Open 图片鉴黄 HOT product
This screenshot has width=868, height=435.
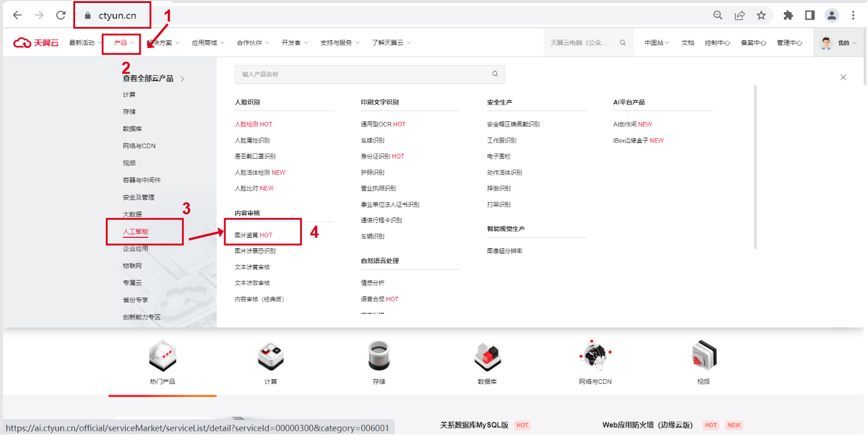[x=253, y=235]
